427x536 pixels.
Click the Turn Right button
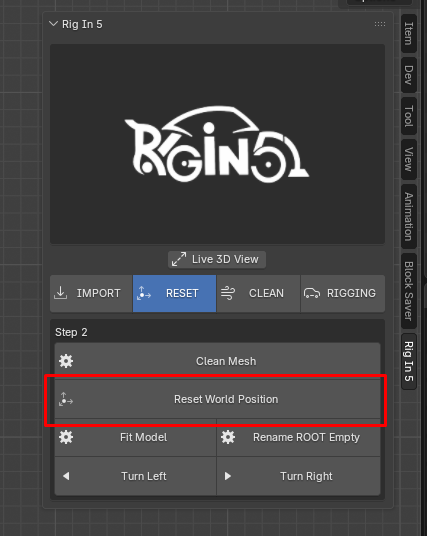point(298,476)
